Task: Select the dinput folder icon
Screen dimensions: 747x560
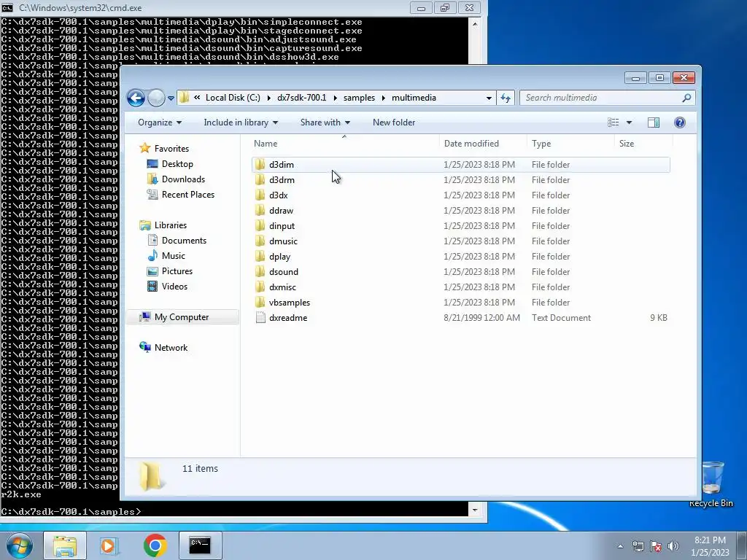Action: pos(260,225)
